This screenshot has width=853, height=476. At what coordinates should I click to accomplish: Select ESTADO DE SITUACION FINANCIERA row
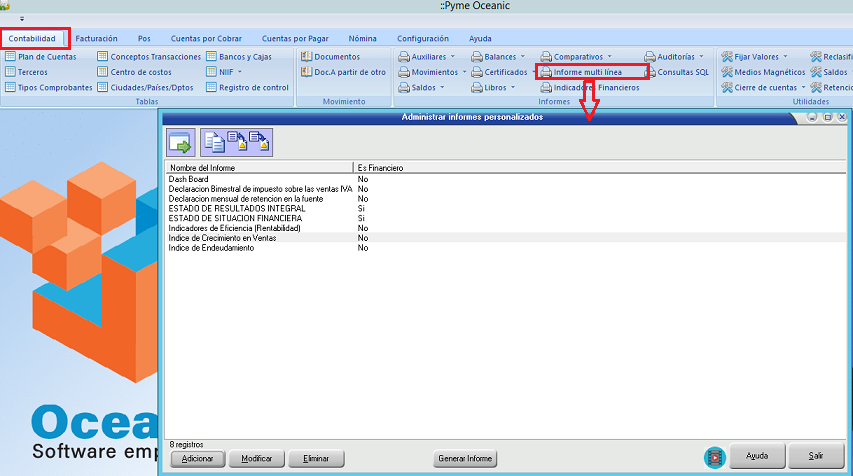pyautogui.click(x=236, y=218)
